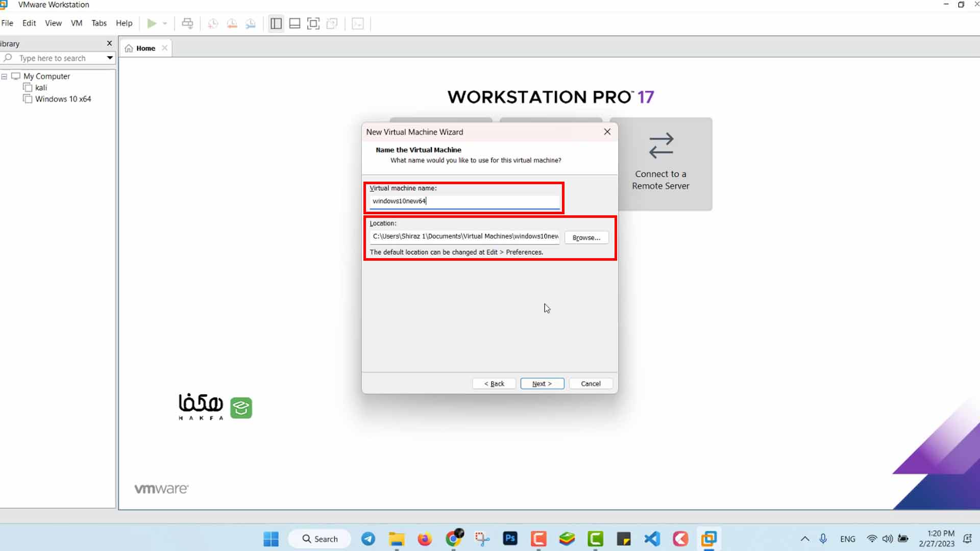Cancel the New Virtual Machine Wizard

click(x=591, y=384)
